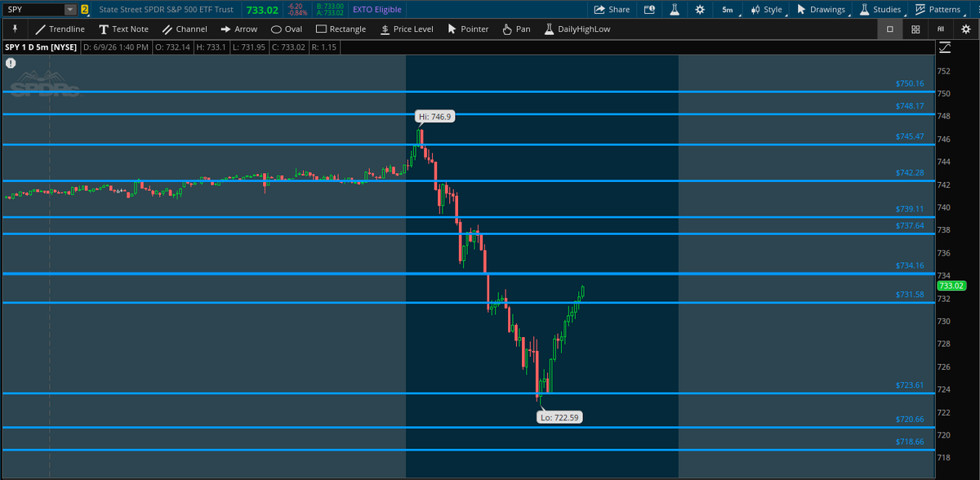Select the Text Note tool

(123, 29)
